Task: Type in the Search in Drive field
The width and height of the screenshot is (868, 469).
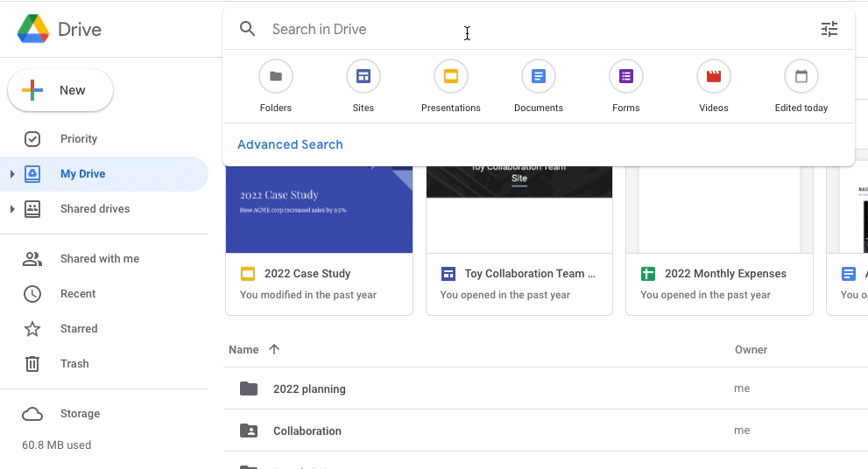Action: [x=526, y=29]
